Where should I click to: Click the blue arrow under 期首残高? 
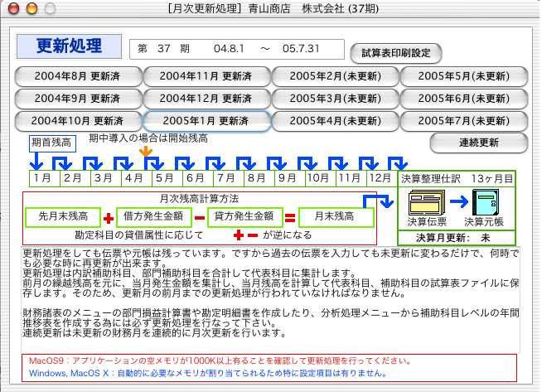coord(36,162)
